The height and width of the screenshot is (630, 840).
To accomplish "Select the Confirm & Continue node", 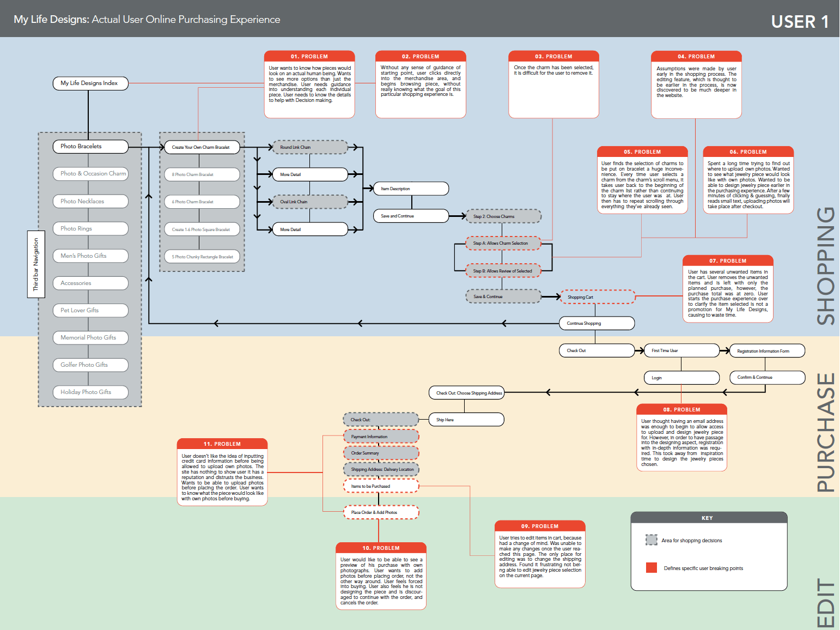I will pos(768,377).
